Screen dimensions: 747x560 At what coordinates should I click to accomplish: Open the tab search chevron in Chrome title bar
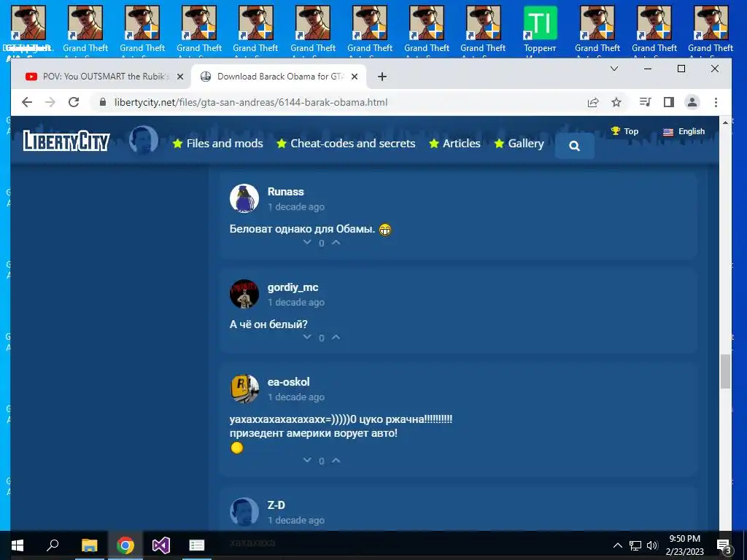coord(614,69)
